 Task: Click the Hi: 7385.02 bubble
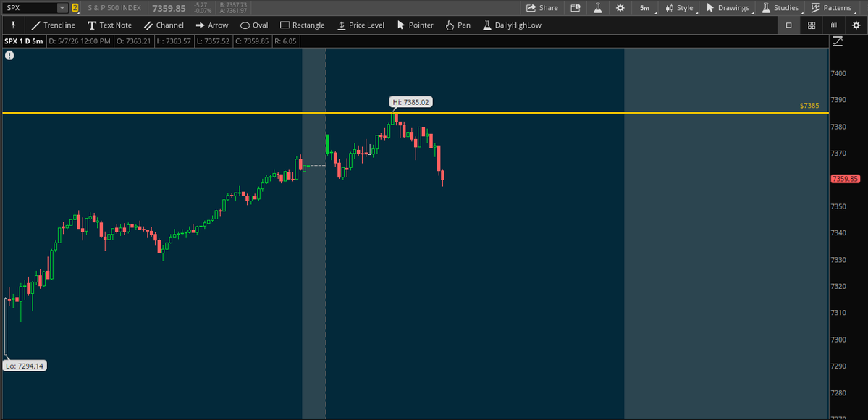coord(410,102)
